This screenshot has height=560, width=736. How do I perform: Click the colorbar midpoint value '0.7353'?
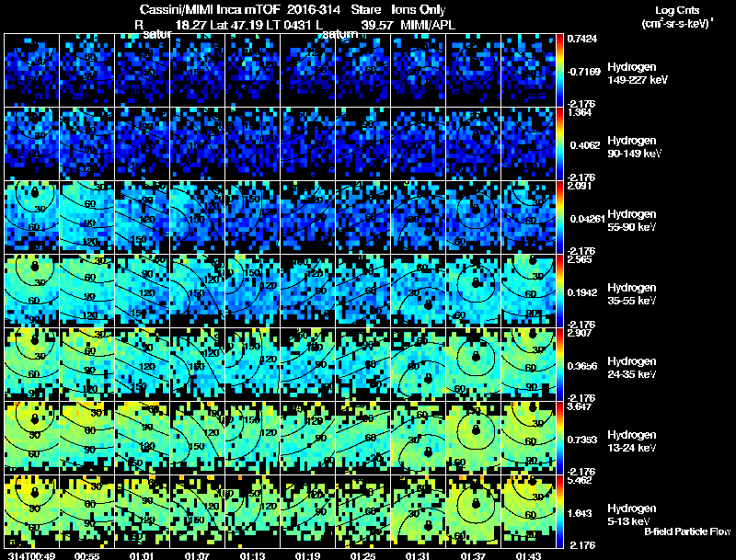click(582, 440)
